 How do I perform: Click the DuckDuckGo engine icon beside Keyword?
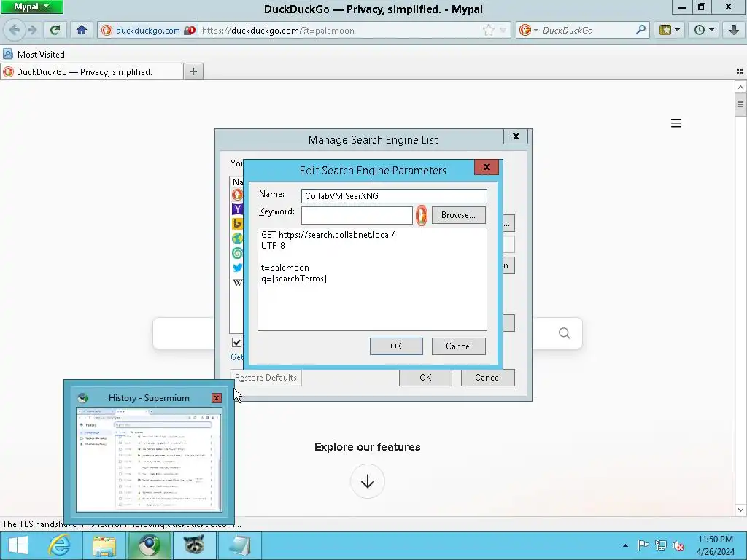coord(422,215)
